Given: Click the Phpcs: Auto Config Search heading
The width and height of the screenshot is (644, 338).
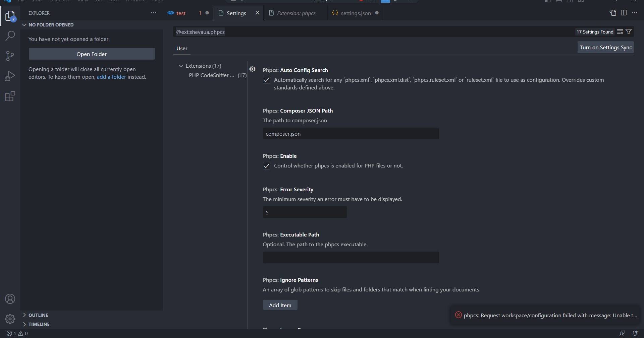Looking at the screenshot, I should coord(295,70).
